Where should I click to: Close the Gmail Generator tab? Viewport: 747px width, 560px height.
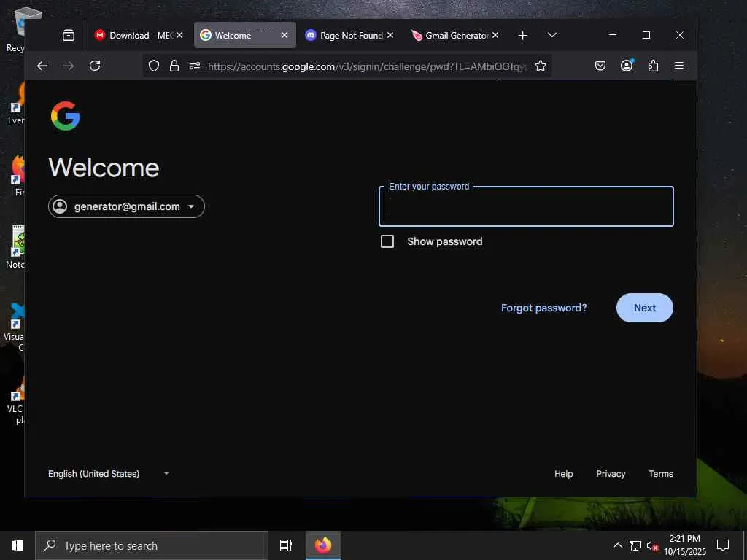[495, 35]
